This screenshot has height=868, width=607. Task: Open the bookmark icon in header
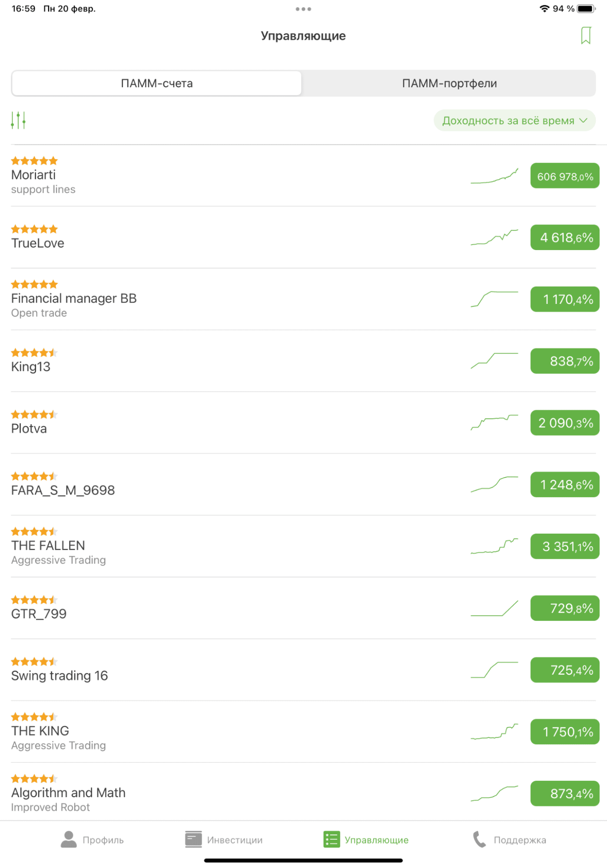(x=586, y=36)
